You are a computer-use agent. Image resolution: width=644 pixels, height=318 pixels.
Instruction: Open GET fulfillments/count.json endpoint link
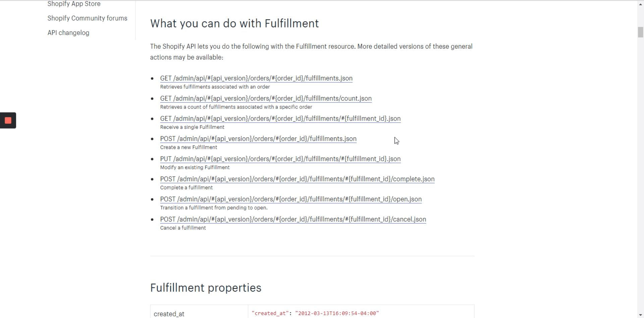[266, 98]
